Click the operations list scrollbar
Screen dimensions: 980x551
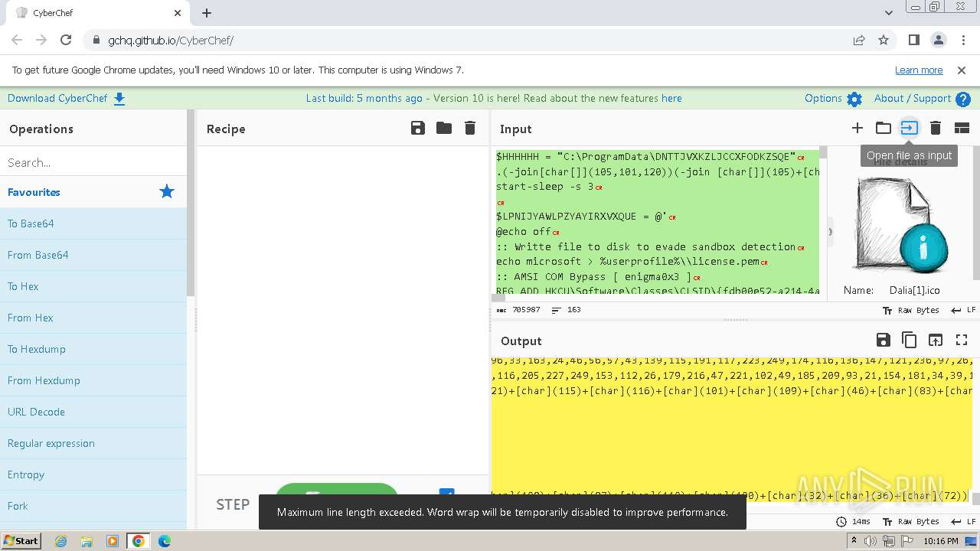pos(191,203)
